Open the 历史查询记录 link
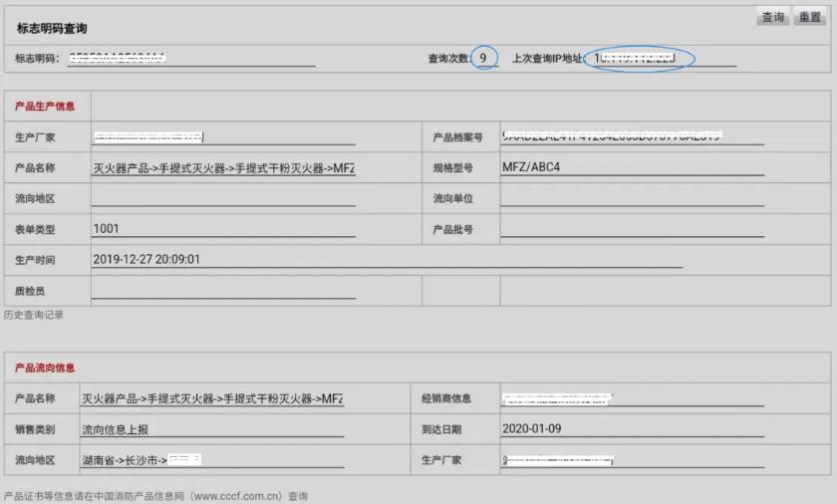This screenshot has height=504, width=837. 33,315
